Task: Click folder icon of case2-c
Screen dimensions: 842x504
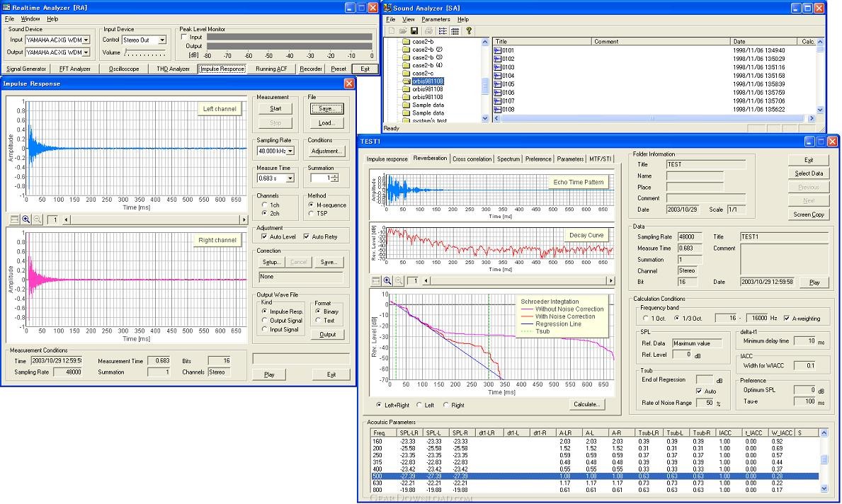Action: pos(406,74)
